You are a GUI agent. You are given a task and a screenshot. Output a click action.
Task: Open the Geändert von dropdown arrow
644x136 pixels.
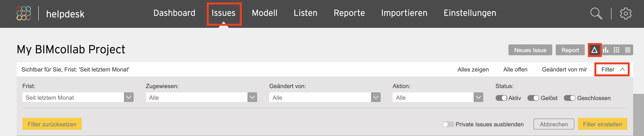pyautogui.click(x=376, y=97)
